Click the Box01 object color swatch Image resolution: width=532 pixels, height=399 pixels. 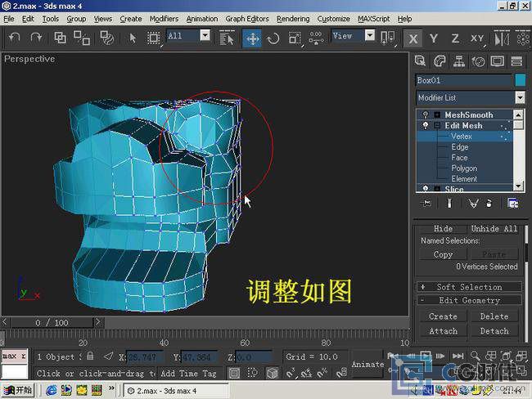tap(520, 80)
